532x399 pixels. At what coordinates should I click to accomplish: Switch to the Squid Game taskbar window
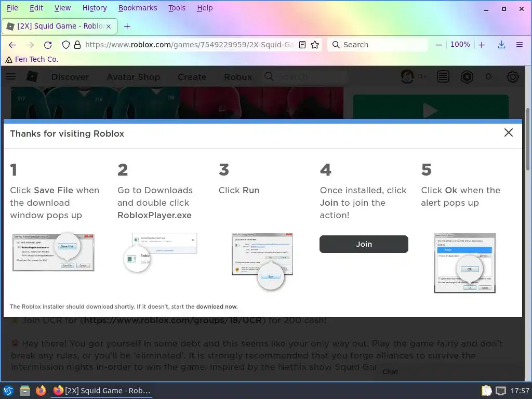(102, 391)
